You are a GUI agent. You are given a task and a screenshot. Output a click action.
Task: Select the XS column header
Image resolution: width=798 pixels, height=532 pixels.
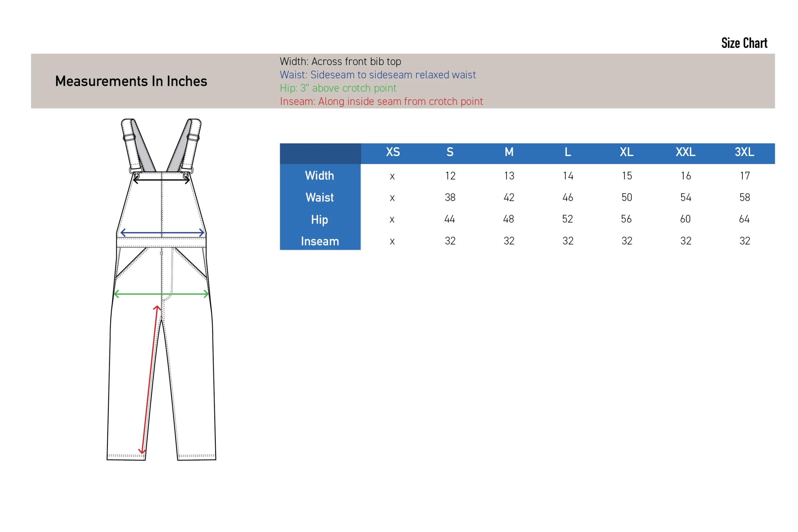(x=393, y=152)
